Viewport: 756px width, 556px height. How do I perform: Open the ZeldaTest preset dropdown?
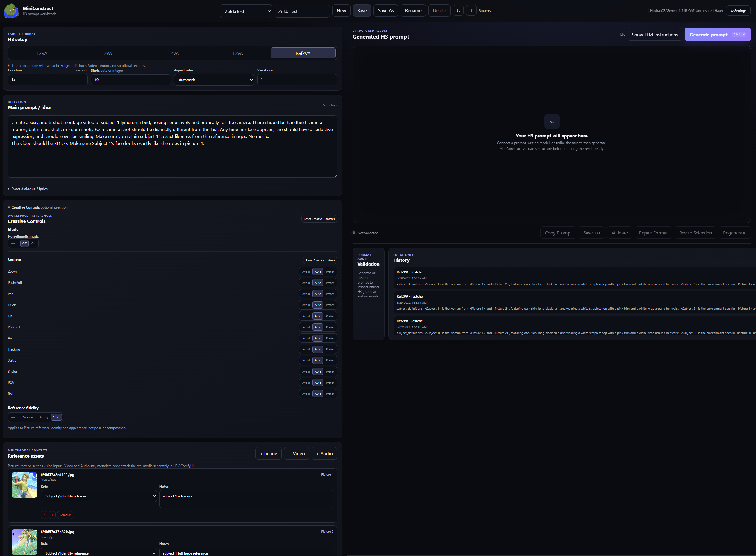[x=246, y=11]
